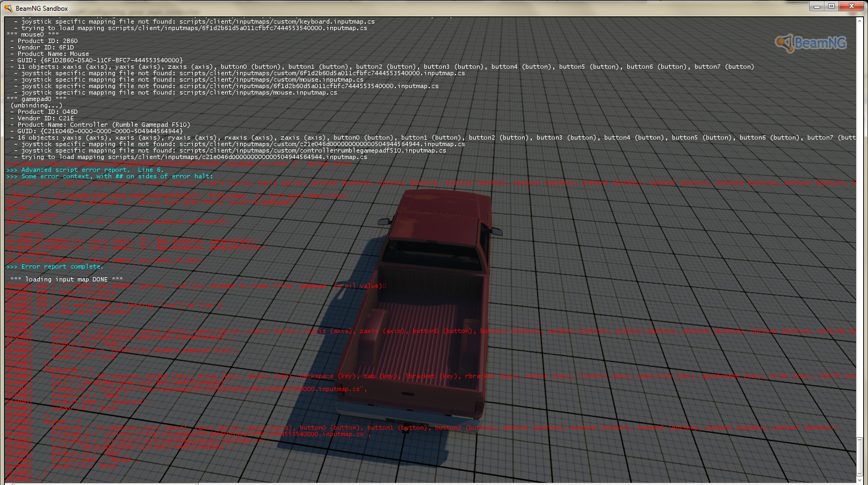The height and width of the screenshot is (485, 868).
Task: Click the console scrollbar thumb
Action: click(859, 457)
